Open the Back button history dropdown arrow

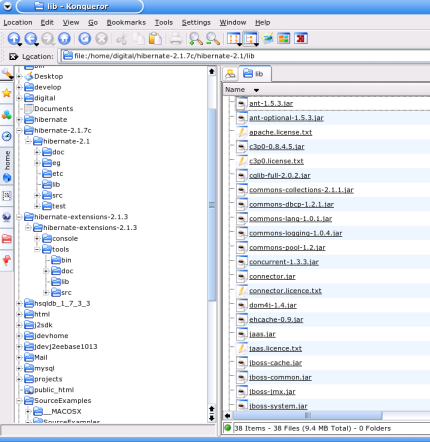[37, 44]
